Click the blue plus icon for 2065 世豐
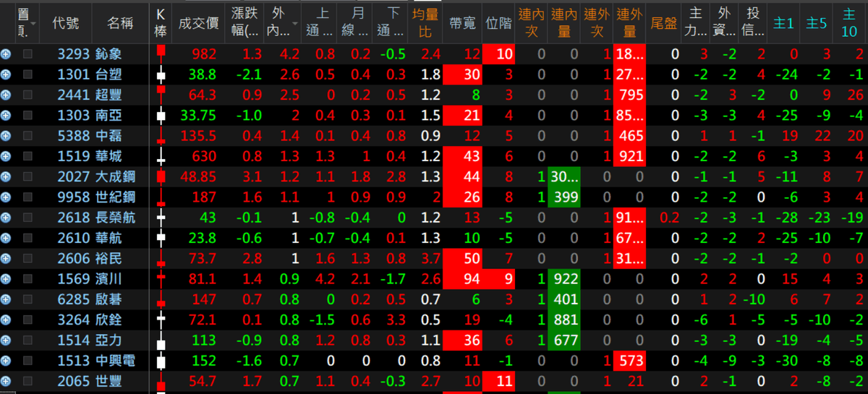 tap(6, 380)
